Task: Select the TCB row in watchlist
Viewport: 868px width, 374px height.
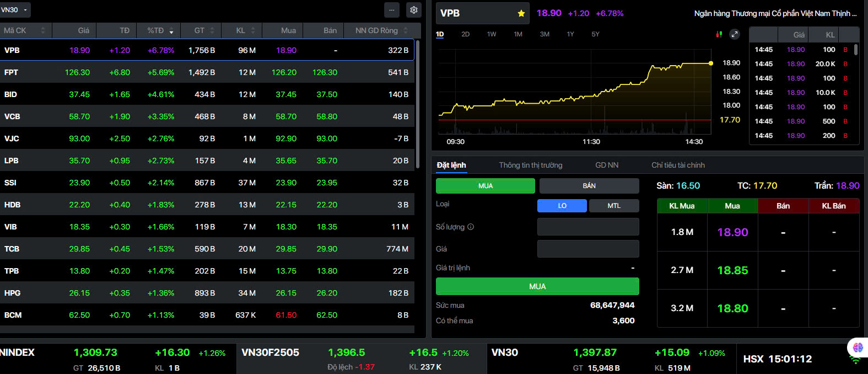Action: coord(207,248)
